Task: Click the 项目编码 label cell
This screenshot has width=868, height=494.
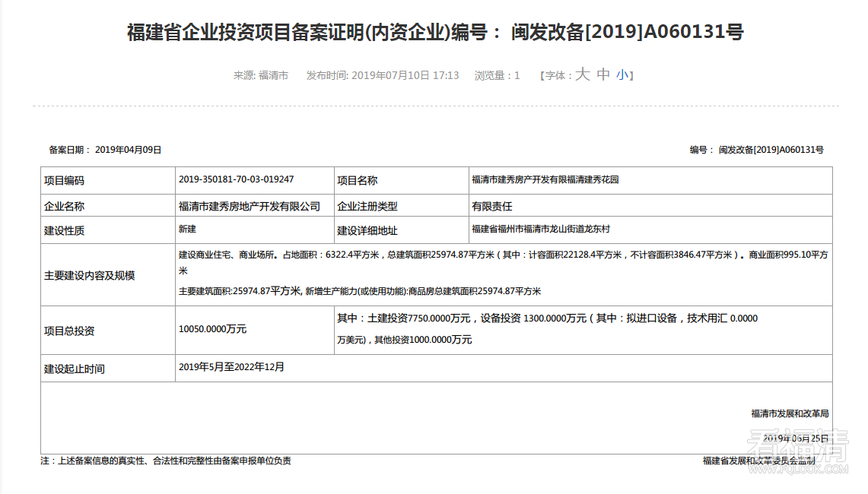Action: [x=108, y=180]
